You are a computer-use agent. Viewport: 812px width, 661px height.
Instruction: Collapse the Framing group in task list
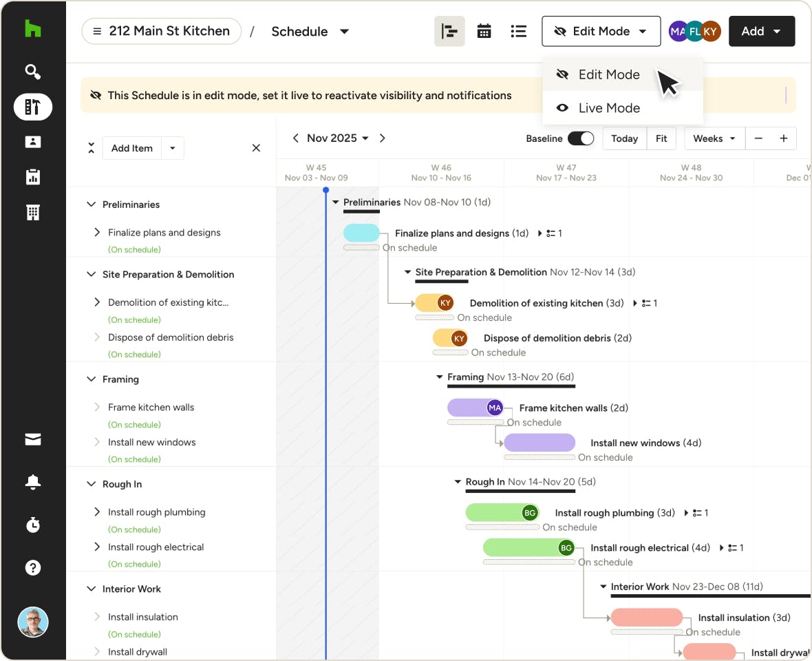tap(91, 379)
